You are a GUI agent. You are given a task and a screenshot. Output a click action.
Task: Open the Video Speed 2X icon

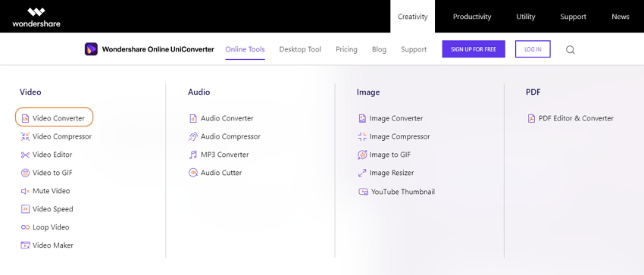click(26, 209)
